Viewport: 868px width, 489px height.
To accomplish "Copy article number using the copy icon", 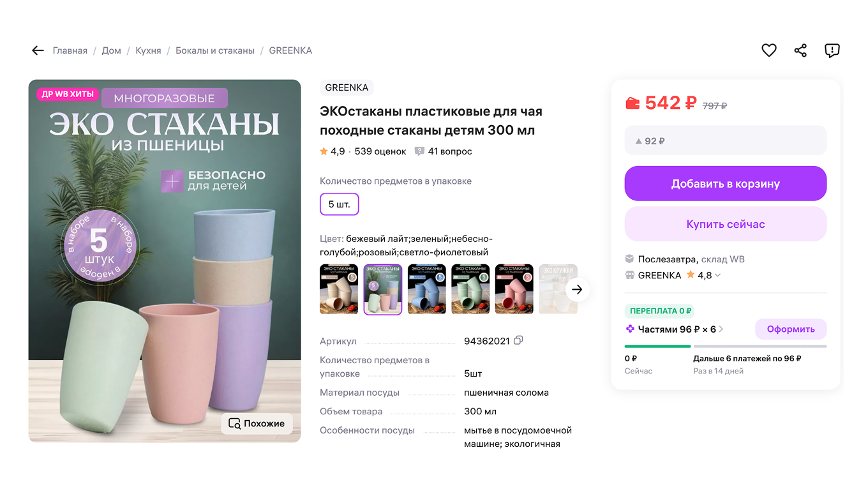I will tap(518, 340).
